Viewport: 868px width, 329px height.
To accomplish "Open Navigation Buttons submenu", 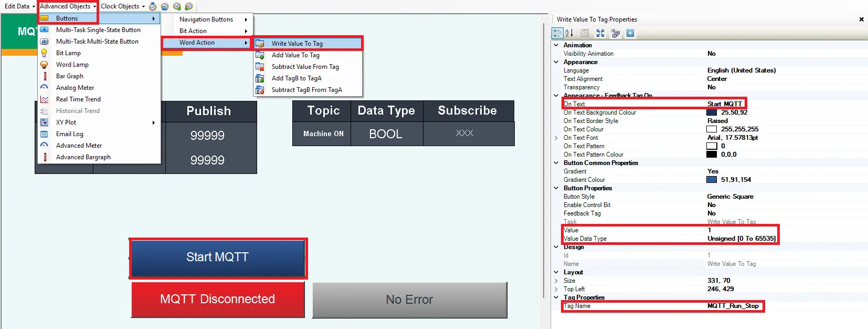I will pos(213,19).
